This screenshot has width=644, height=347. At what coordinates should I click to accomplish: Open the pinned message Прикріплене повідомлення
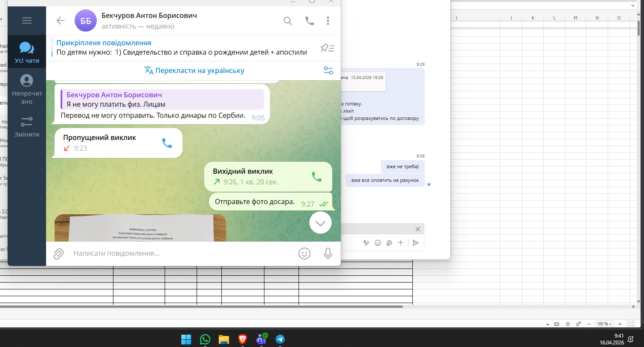click(x=181, y=48)
